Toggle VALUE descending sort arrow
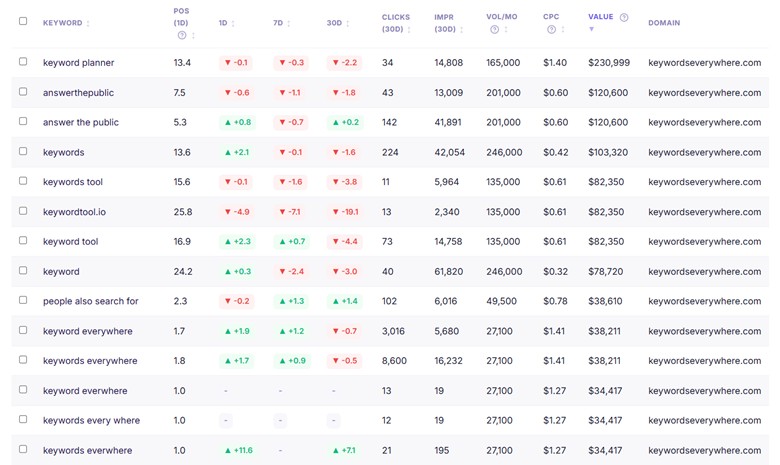 pyautogui.click(x=591, y=29)
